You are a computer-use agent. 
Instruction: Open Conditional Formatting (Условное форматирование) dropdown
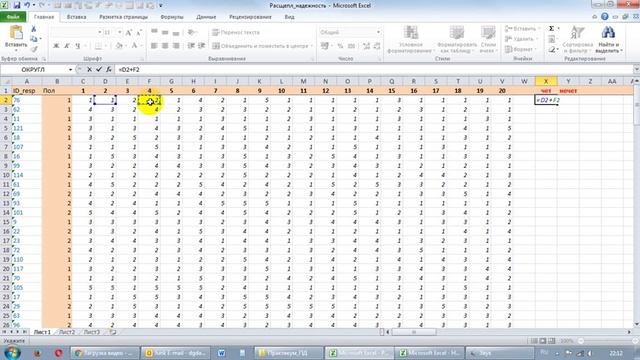click(x=410, y=40)
